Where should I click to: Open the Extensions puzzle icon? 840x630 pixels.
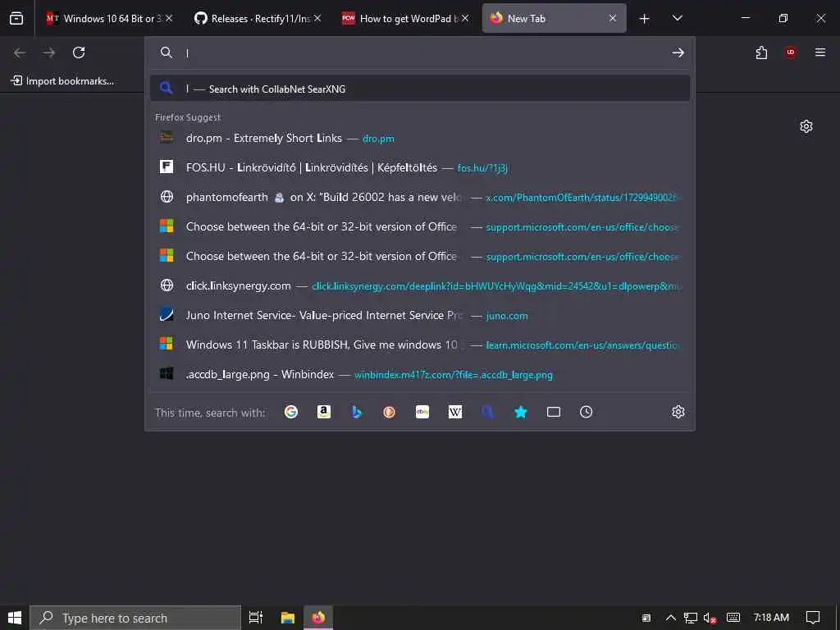point(761,52)
